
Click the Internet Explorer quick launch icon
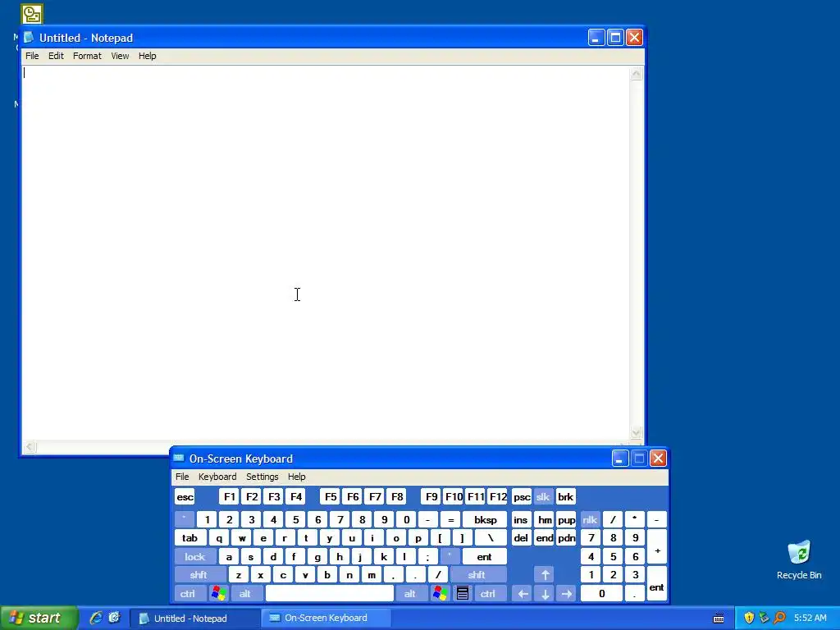[95, 618]
